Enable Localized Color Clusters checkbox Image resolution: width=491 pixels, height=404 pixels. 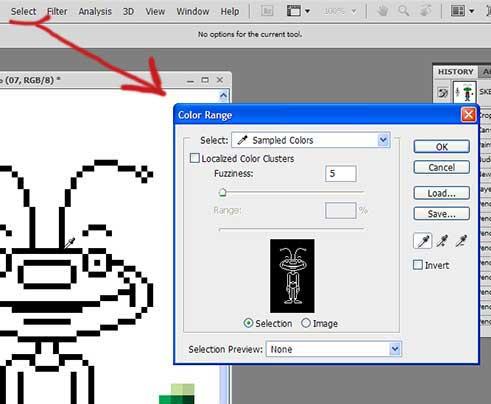194,158
